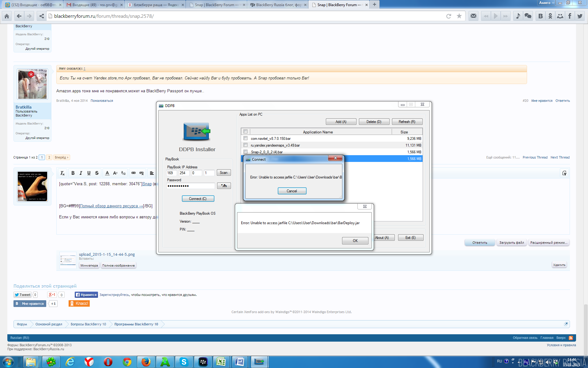Open the font size dropdown in editor
The height and width of the screenshot is (368, 588).
tap(115, 173)
